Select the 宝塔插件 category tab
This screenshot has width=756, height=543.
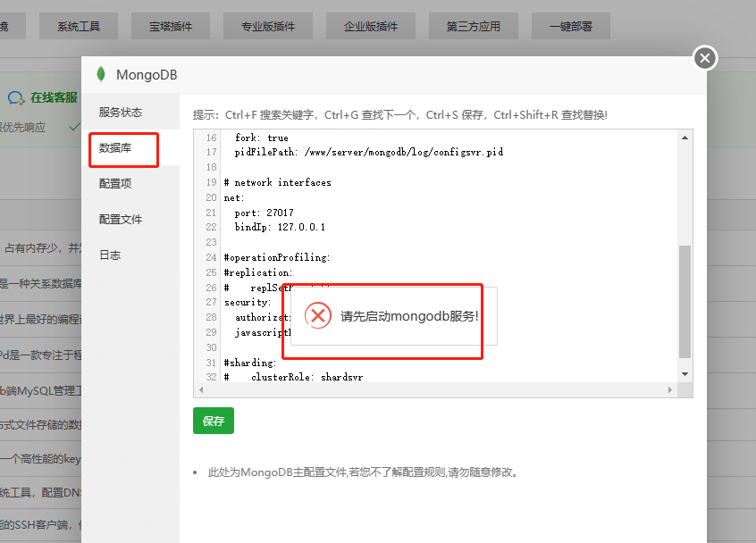tap(171, 26)
